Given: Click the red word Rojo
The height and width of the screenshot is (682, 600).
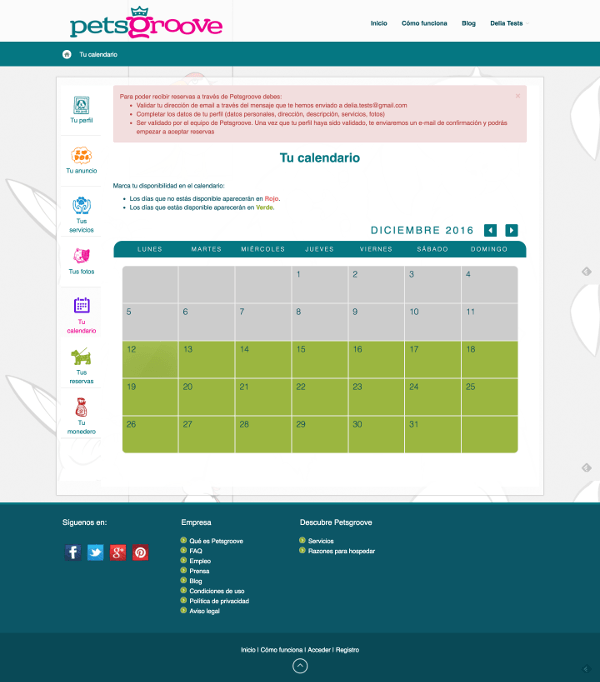Looking at the screenshot, I should point(272,199).
